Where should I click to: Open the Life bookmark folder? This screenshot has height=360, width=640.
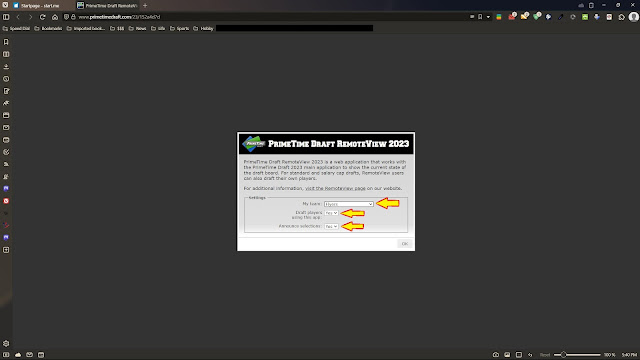158,29
